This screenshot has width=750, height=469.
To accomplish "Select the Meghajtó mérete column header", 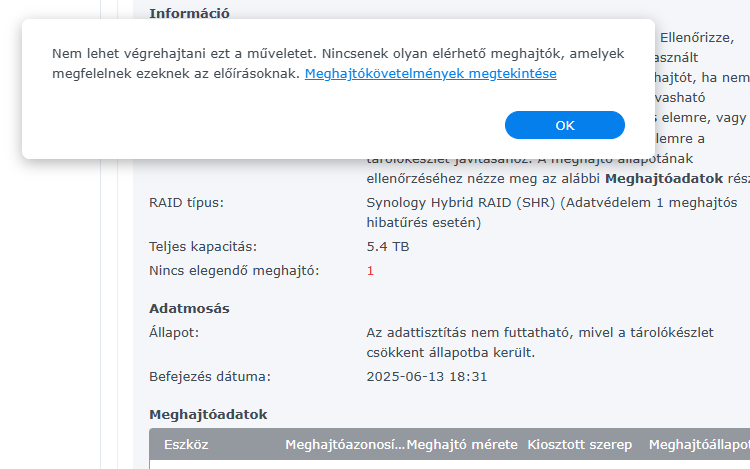I will pos(462,444).
